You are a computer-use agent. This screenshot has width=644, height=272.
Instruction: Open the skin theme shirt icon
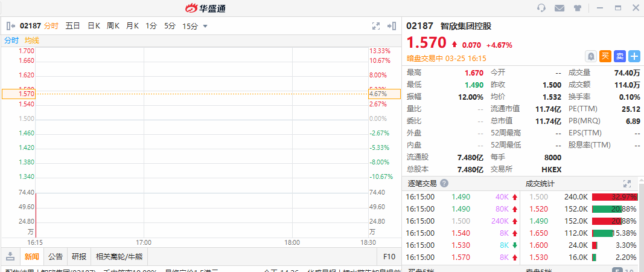[x=577, y=8]
